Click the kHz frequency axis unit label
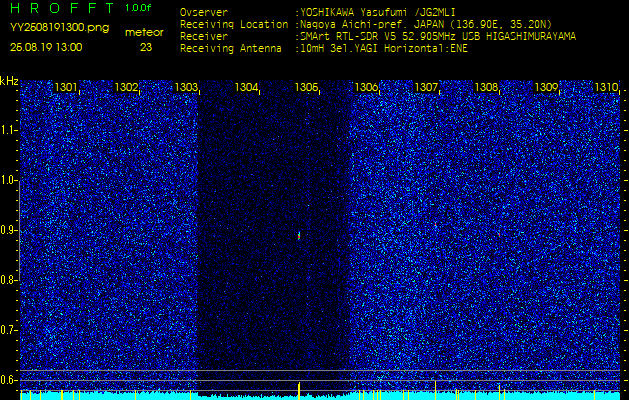629x400 pixels. [9, 81]
